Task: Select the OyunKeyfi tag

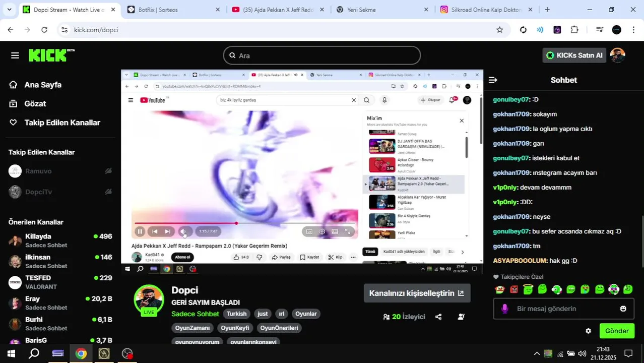Action: pyautogui.click(x=235, y=328)
